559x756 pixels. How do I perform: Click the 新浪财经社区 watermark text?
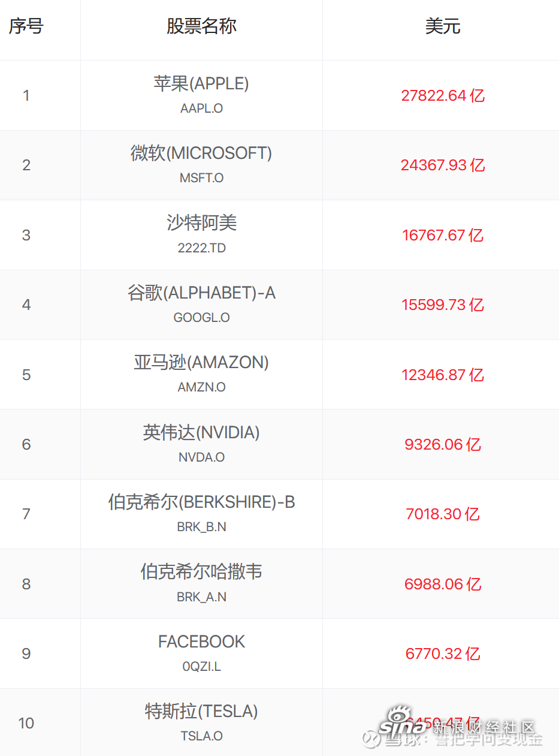pos(484,728)
